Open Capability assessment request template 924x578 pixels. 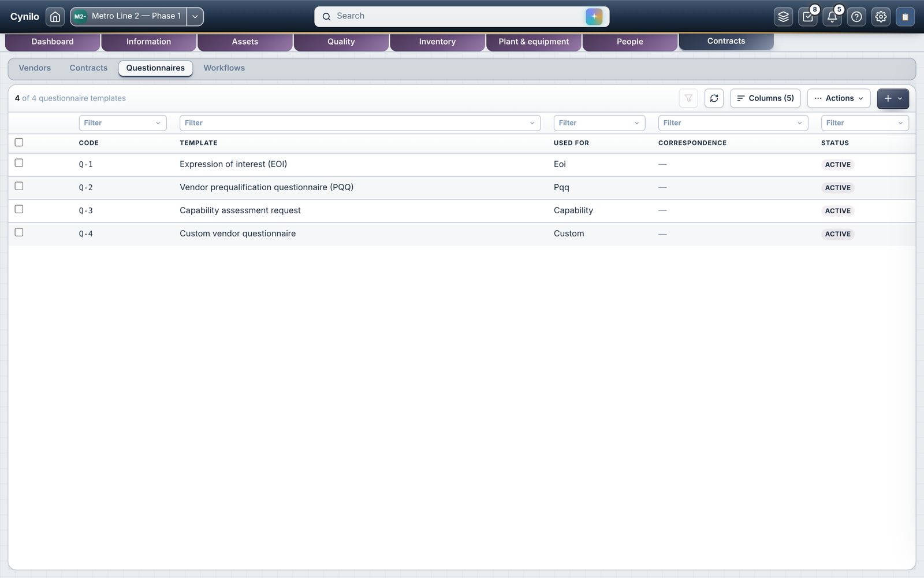(x=240, y=210)
